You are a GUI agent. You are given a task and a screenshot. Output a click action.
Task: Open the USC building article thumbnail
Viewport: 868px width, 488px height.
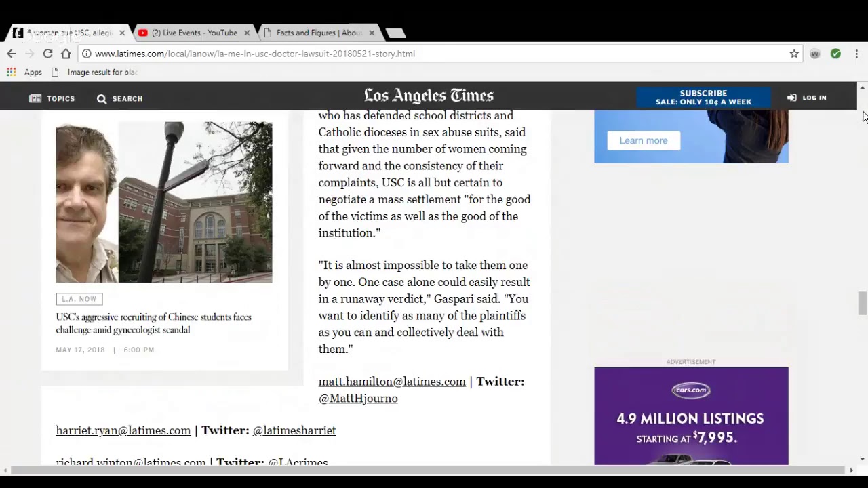[x=164, y=202]
